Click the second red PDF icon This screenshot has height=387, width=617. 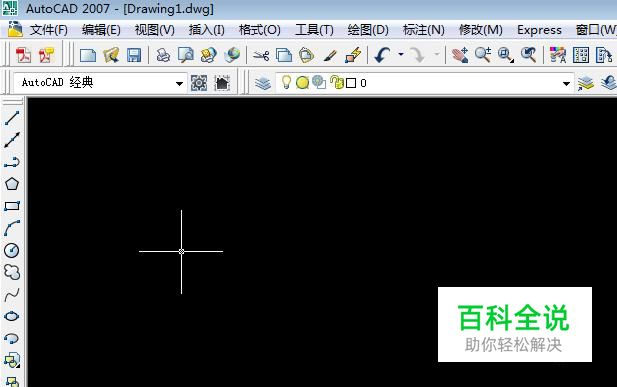point(46,55)
